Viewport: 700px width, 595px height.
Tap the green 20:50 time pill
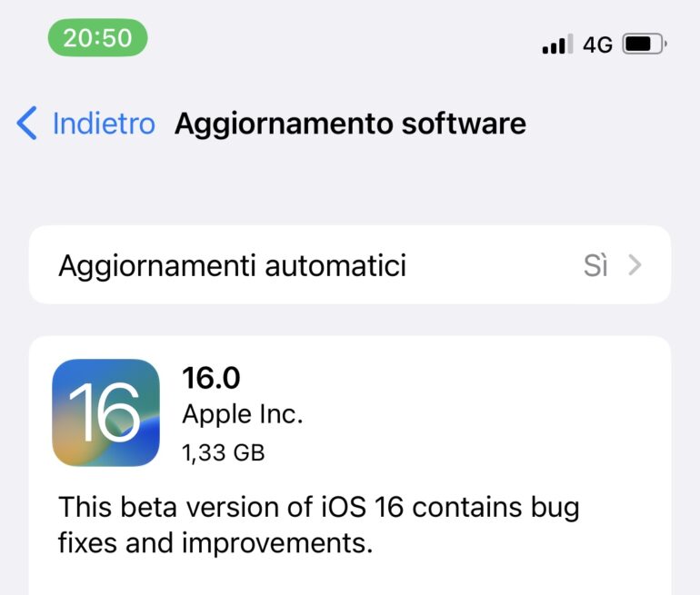point(98,37)
